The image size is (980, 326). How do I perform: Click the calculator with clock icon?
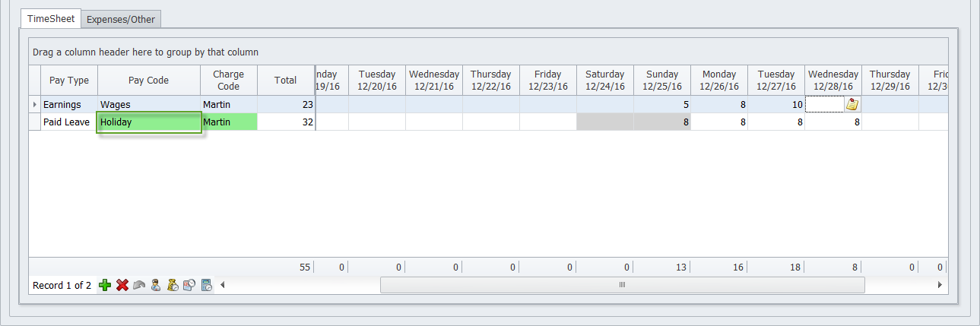[x=206, y=285]
